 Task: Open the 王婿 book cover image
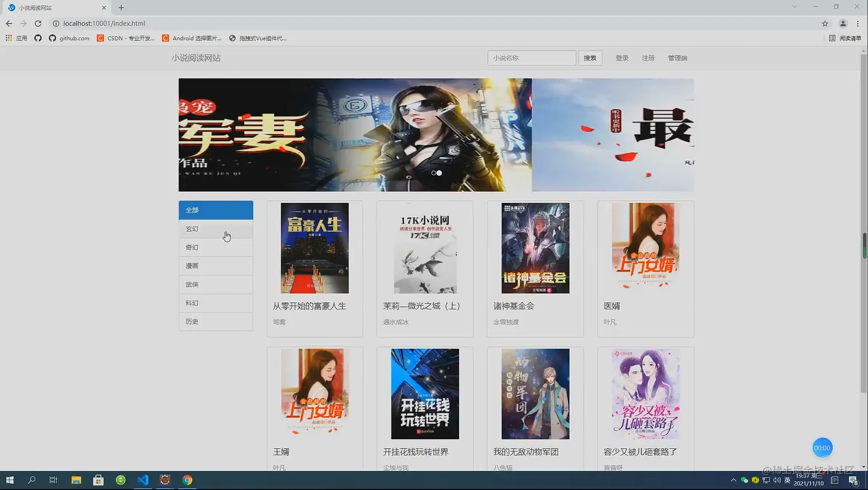315,394
